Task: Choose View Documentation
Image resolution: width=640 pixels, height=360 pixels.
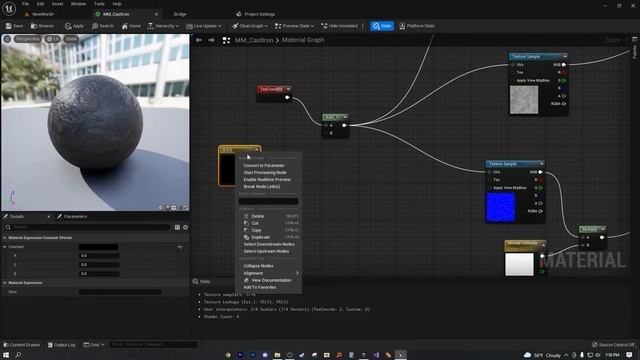Action: tap(269, 280)
